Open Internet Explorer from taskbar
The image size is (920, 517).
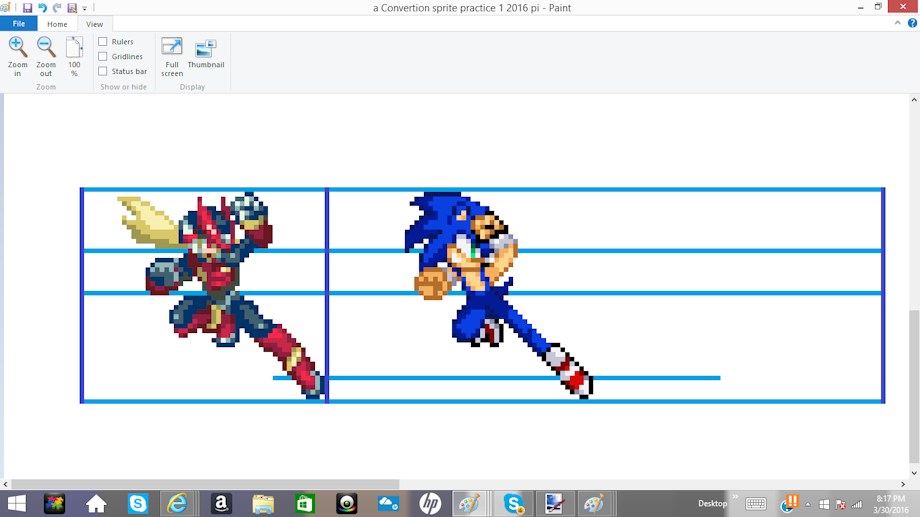(177, 504)
